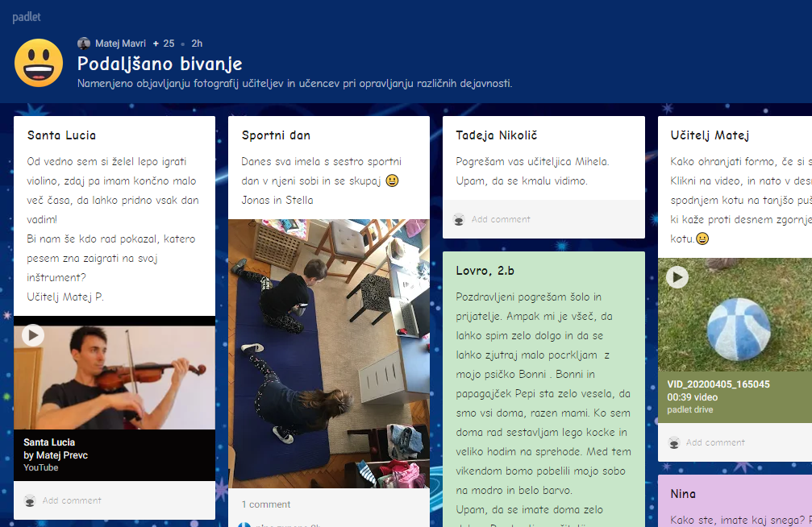Screen dimensions: 812x527
Task: Click the board description text
Action: [294, 83]
